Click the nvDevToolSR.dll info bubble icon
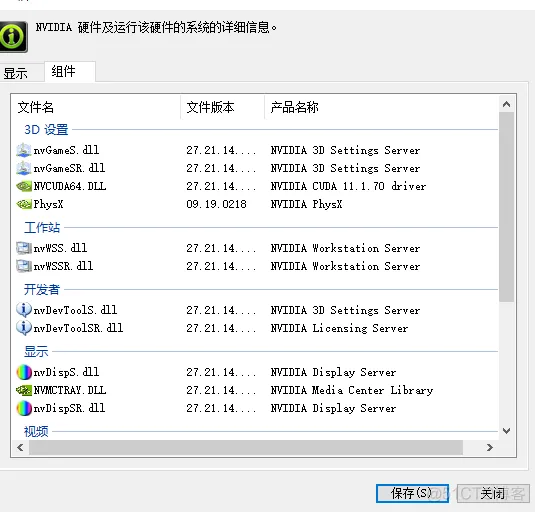This screenshot has width=535, height=512. coord(24,328)
